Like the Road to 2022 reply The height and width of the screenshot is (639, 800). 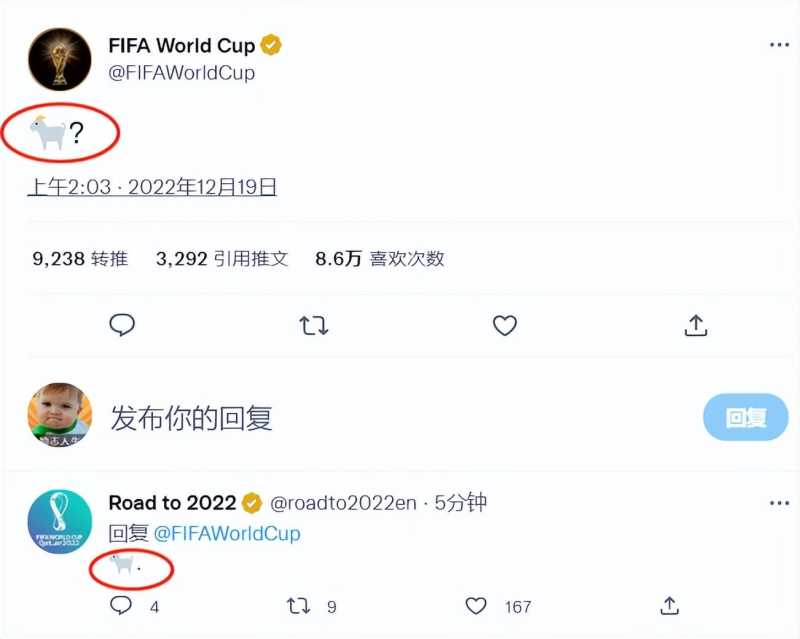tap(476, 606)
